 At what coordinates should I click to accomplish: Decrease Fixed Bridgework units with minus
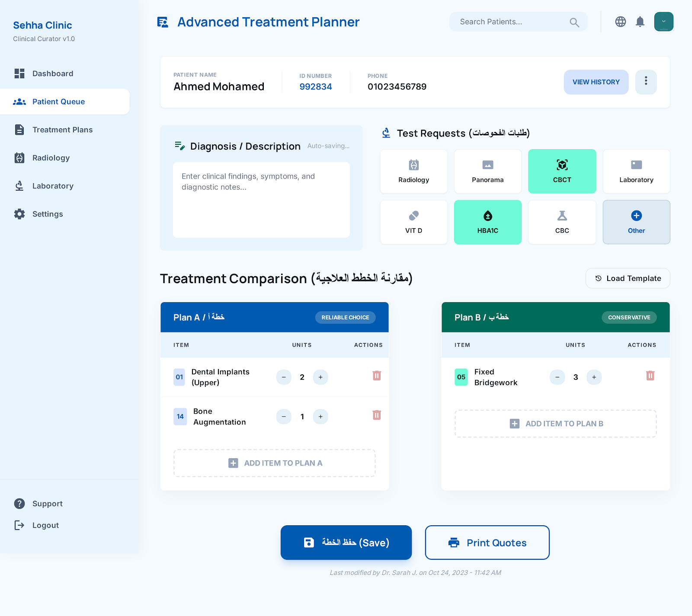pyautogui.click(x=557, y=377)
